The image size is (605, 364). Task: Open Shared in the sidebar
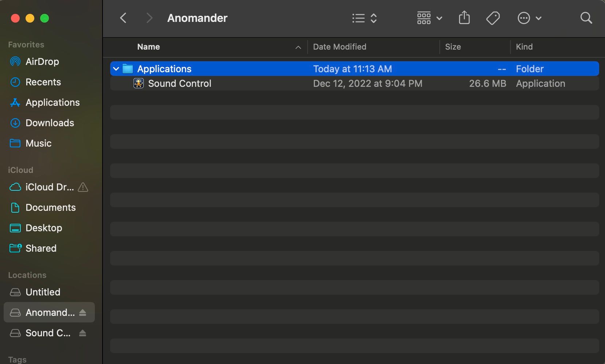click(x=41, y=248)
